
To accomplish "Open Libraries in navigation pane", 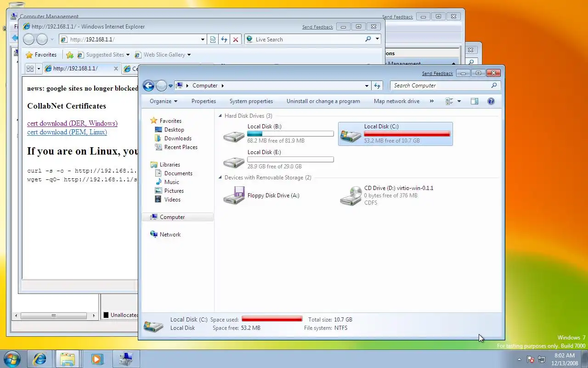I will [170, 165].
